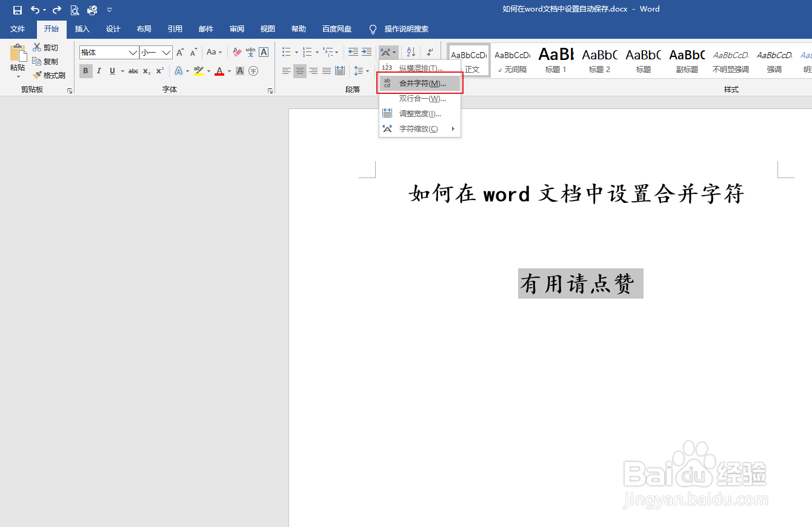The image size is (812, 527).
Task: Click the Cut (剪切) scissors button
Action: [46, 48]
